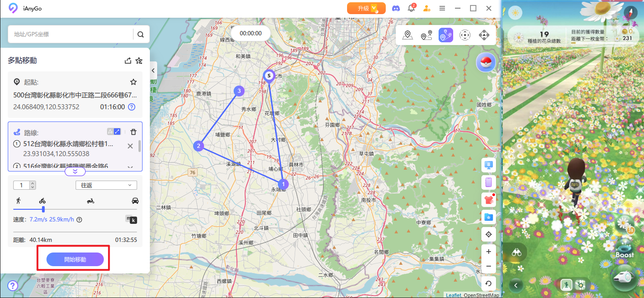Click the 升級 upgrade button
The image size is (644, 298).
coord(366,8)
